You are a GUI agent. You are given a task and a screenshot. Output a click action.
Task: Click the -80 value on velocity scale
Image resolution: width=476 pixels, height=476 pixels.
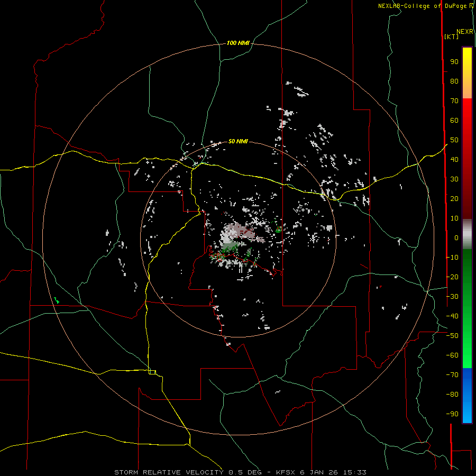pos(452,395)
